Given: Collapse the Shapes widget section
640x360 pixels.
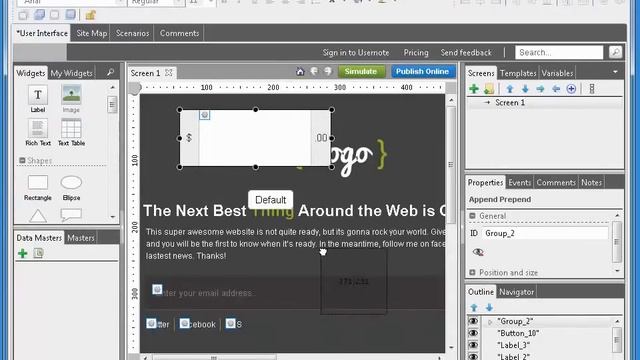Looking at the screenshot, I should (22, 160).
